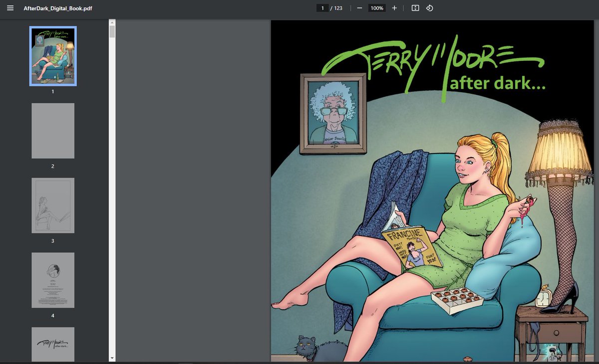Click the thumbnail label '1'
The height and width of the screenshot is (364, 599).
tap(53, 92)
